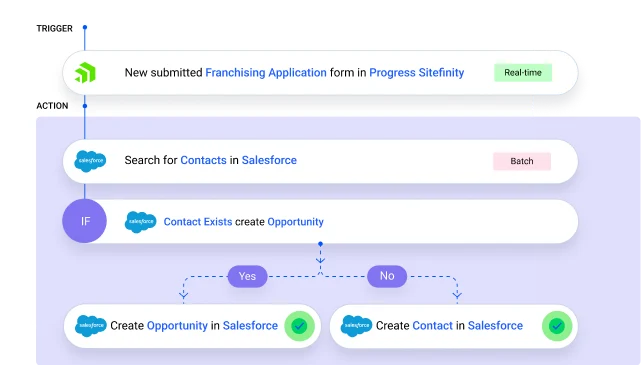
Task: Click the Contacts link in search step
Action: tap(203, 160)
